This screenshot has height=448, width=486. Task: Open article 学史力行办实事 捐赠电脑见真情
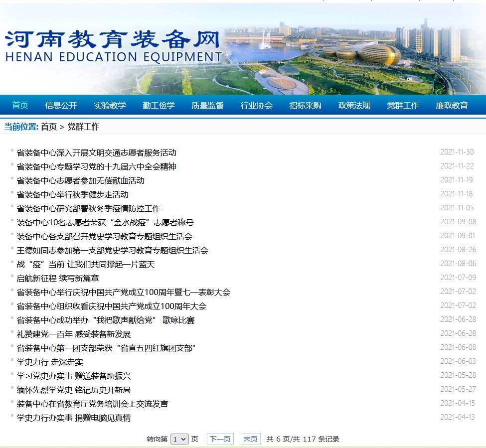tap(74, 418)
